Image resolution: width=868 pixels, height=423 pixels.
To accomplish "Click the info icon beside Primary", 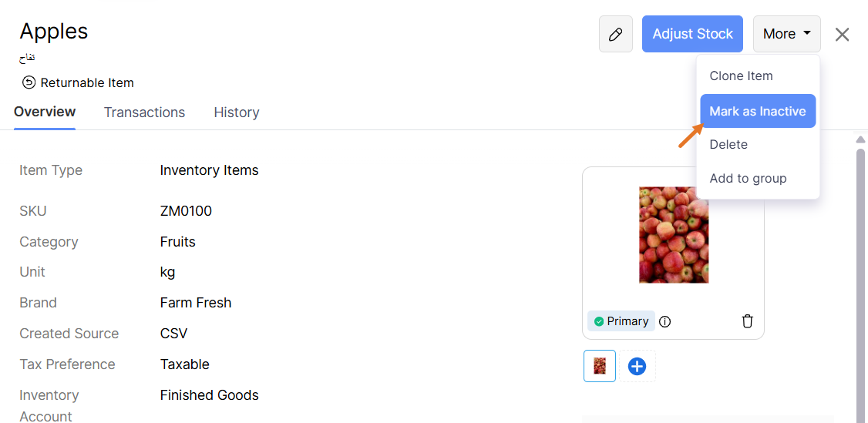I will [x=665, y=321].
